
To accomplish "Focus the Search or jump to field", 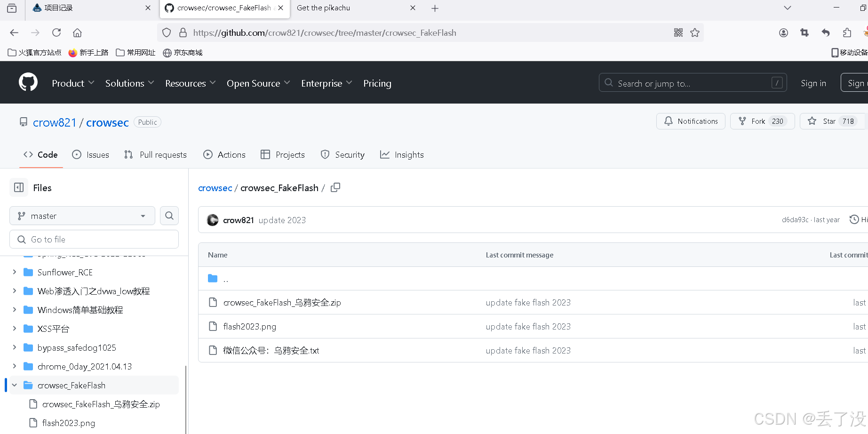I will [x=693, y=83].
